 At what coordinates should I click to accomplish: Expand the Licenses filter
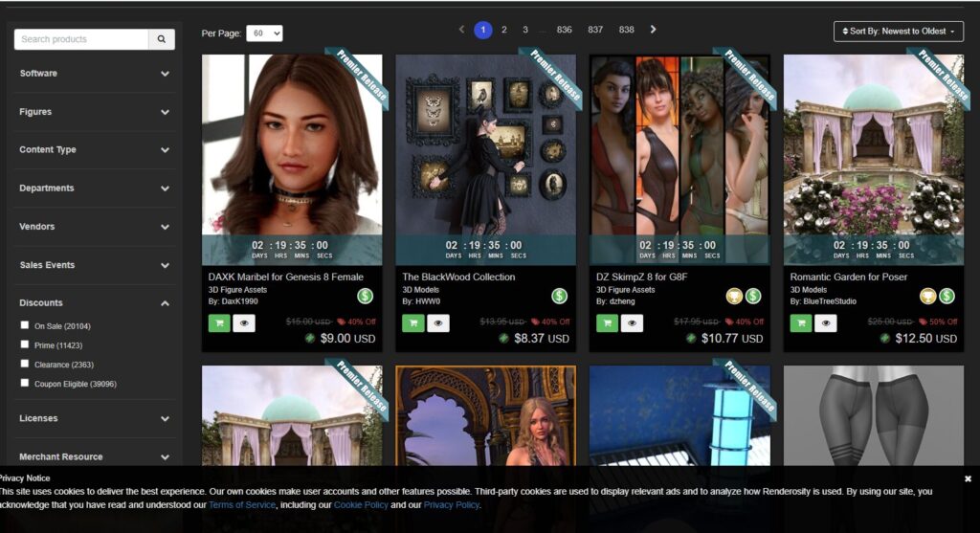[x=95, y=419]
